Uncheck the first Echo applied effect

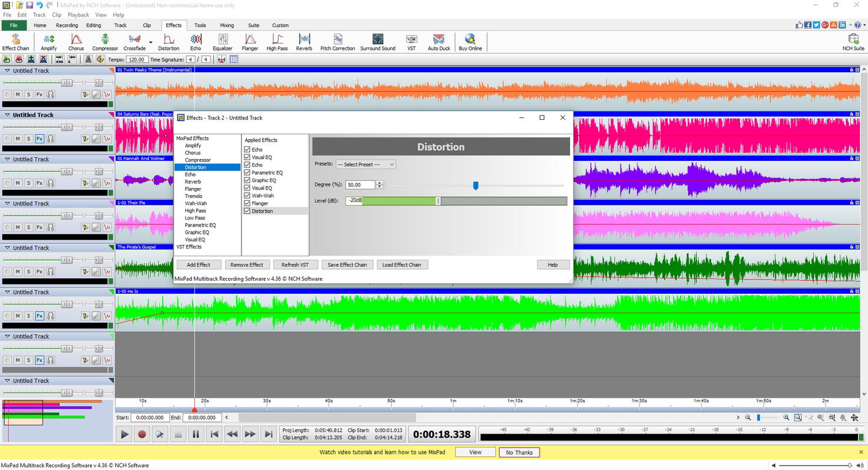tap(247, 150)
